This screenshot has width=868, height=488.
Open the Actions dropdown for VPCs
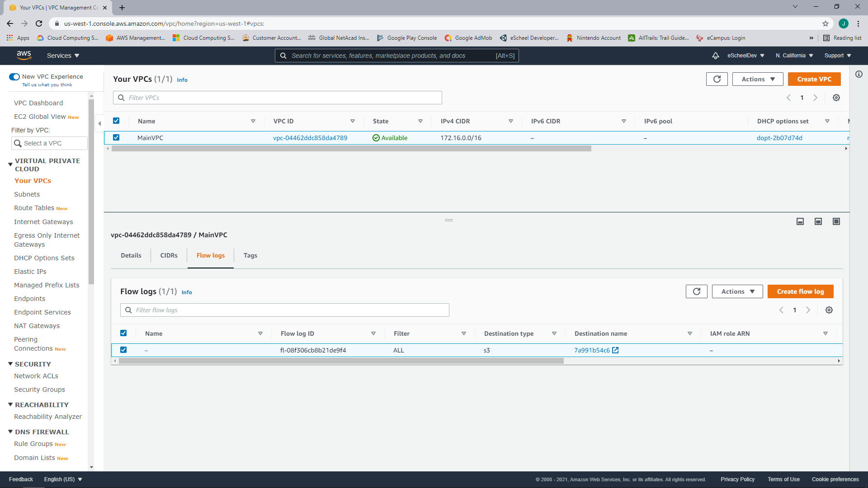(757, 79)
